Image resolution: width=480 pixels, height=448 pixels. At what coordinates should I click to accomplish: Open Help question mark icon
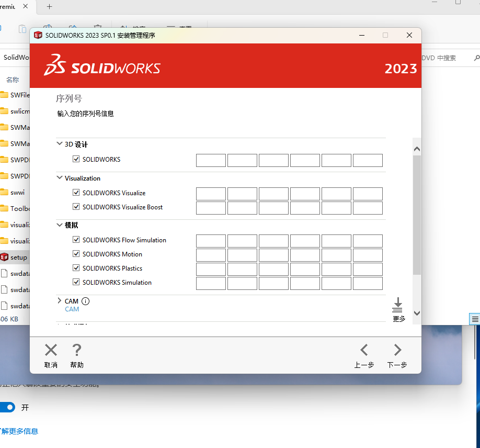pos(76,350)
